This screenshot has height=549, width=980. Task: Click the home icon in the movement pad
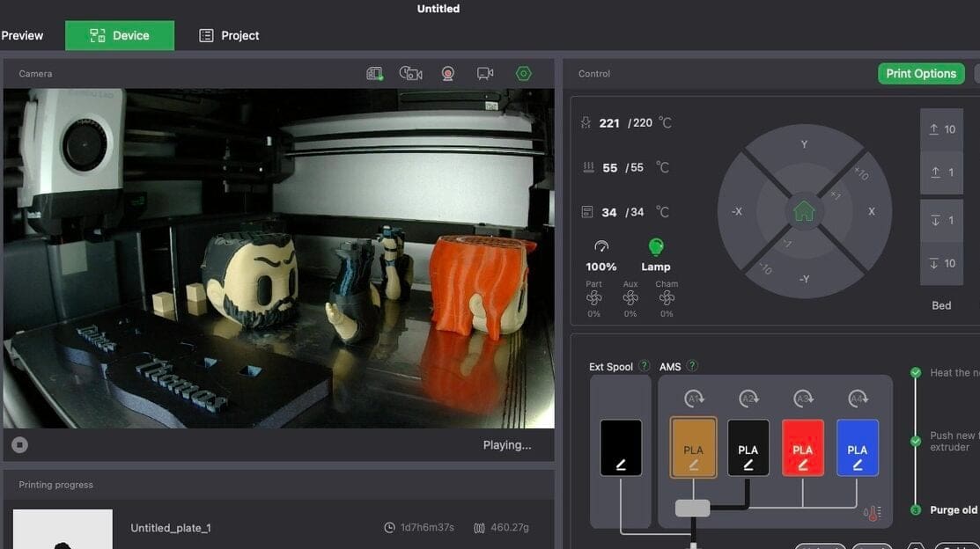[x=804, y=211]
